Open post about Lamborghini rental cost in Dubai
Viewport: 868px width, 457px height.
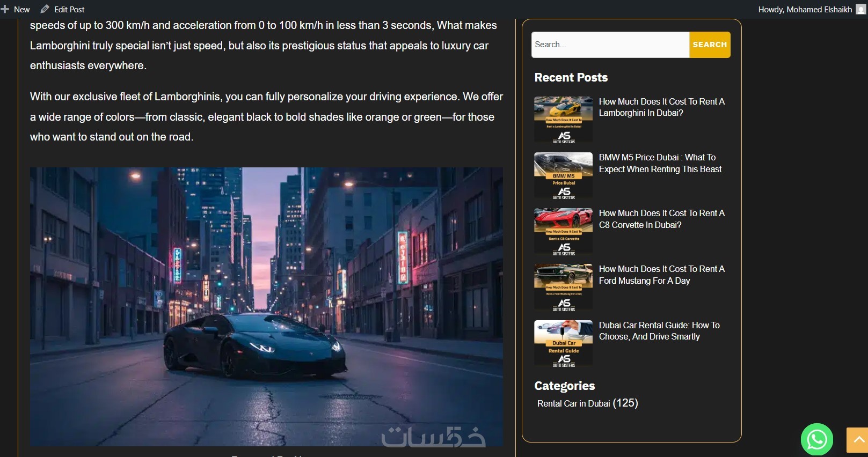click(661, 107)
